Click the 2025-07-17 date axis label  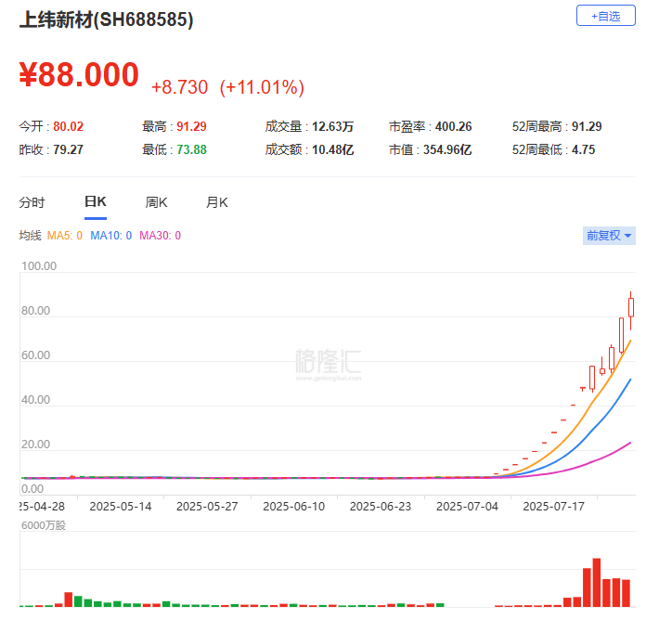(x=554, y=507)
